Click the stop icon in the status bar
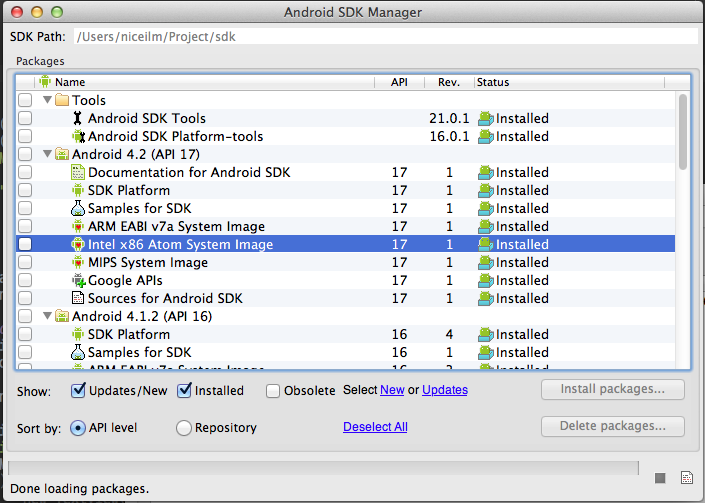Screen dimensions: 705x503 660,478
